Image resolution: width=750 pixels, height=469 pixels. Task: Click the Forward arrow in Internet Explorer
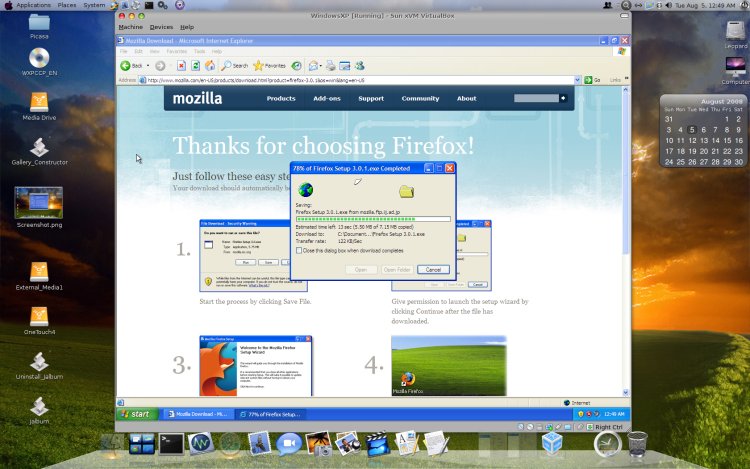click(x=160, y=66)
